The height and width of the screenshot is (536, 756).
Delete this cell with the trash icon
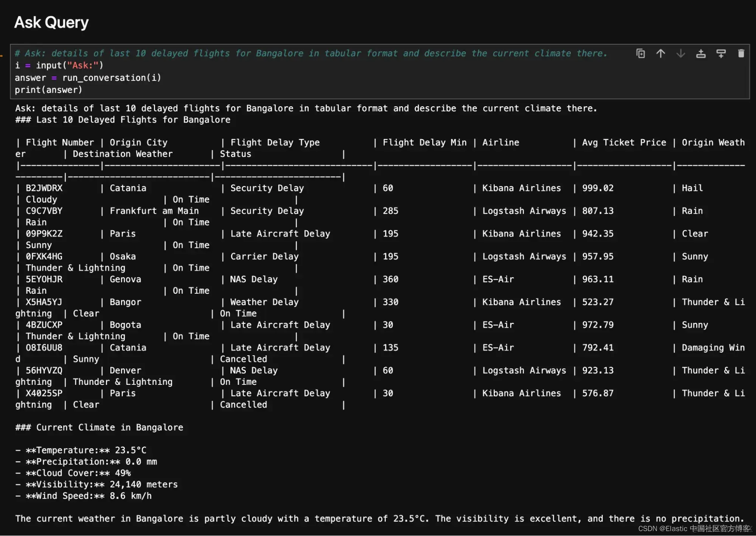[x=741, y=54]
